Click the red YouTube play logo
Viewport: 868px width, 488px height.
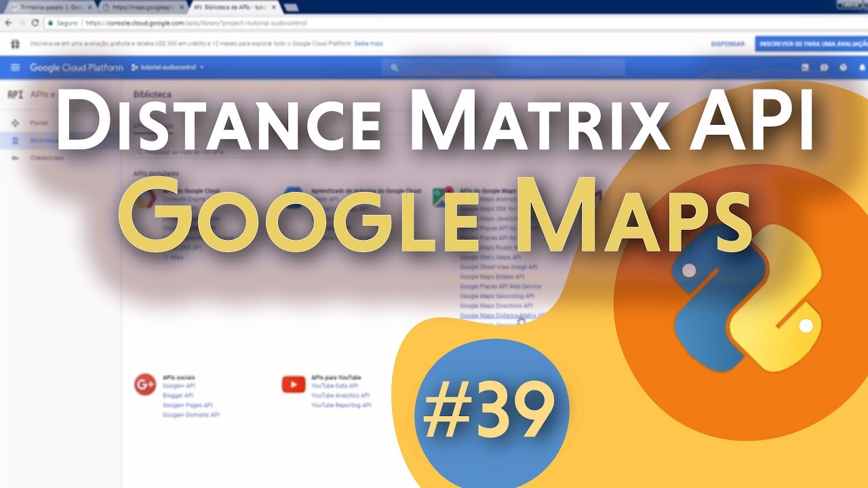294,385
